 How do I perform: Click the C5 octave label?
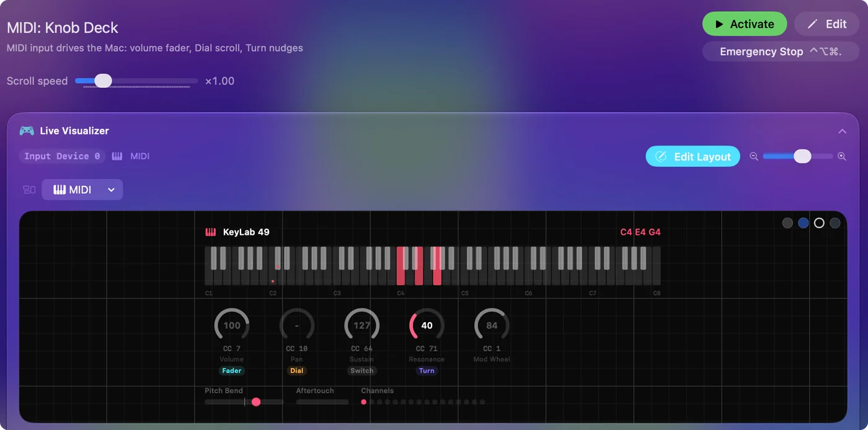(465, 293)
